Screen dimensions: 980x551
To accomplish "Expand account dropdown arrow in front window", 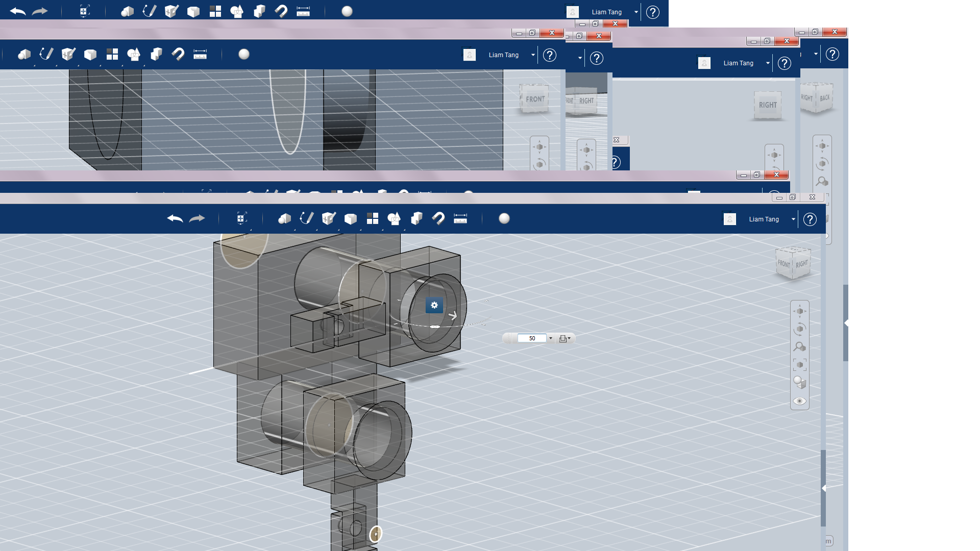I will pos(793,219).
